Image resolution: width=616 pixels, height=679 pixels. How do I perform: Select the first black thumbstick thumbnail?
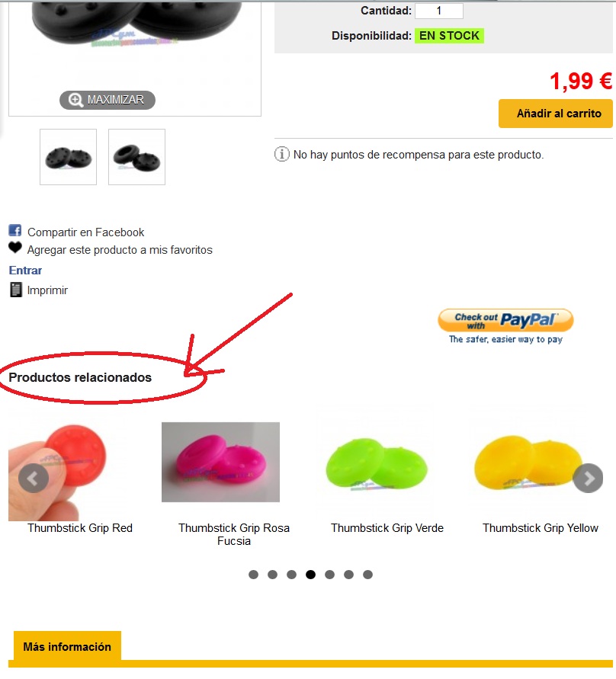(68, 157)
